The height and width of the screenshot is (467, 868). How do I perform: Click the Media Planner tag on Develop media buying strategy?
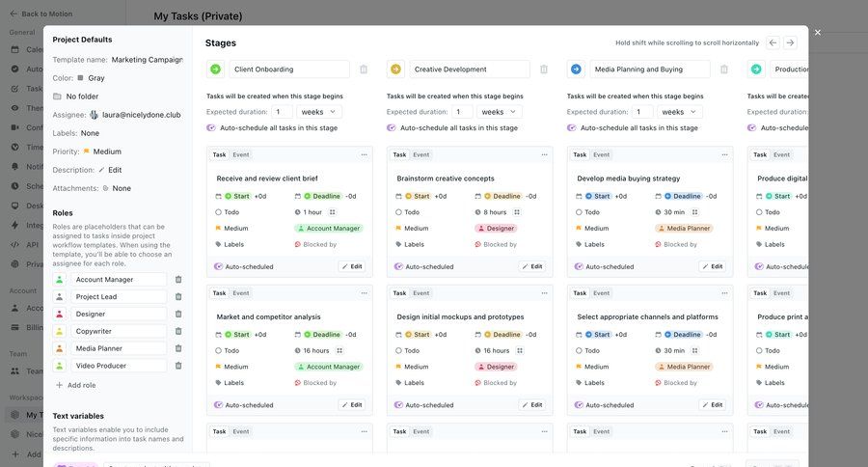point(684,229)
